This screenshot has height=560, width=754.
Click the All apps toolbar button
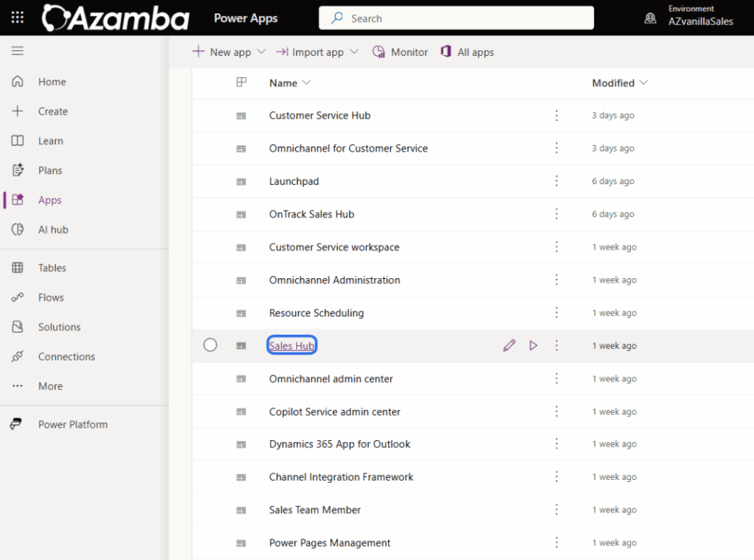pyautogui.click(x=467, y=52)
